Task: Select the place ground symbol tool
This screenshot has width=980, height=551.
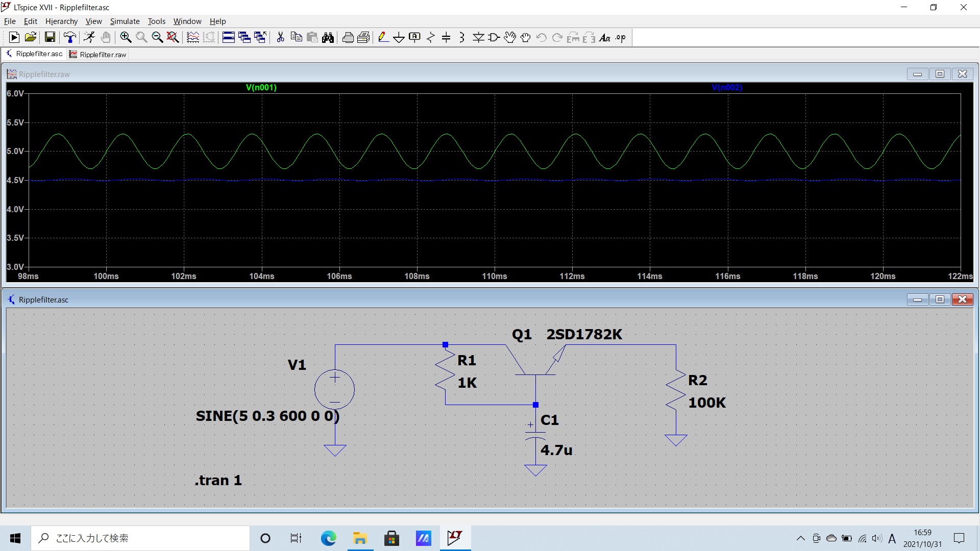Action: tap(399, 37)
